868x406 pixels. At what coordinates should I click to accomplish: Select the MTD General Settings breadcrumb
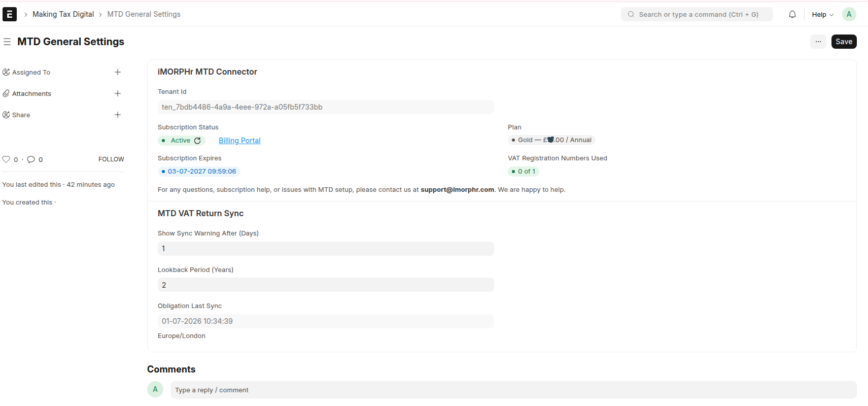pyautogui.click(x=144, y=14)
